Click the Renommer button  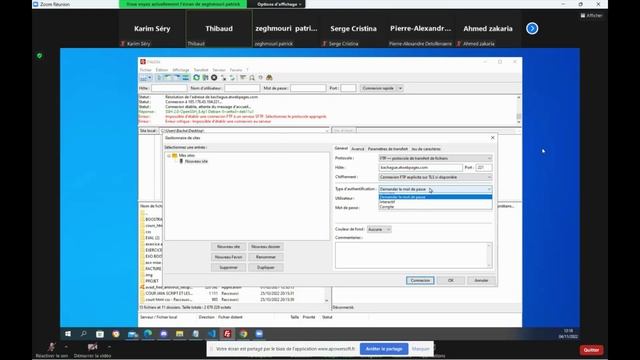click(x=266, y=257)
